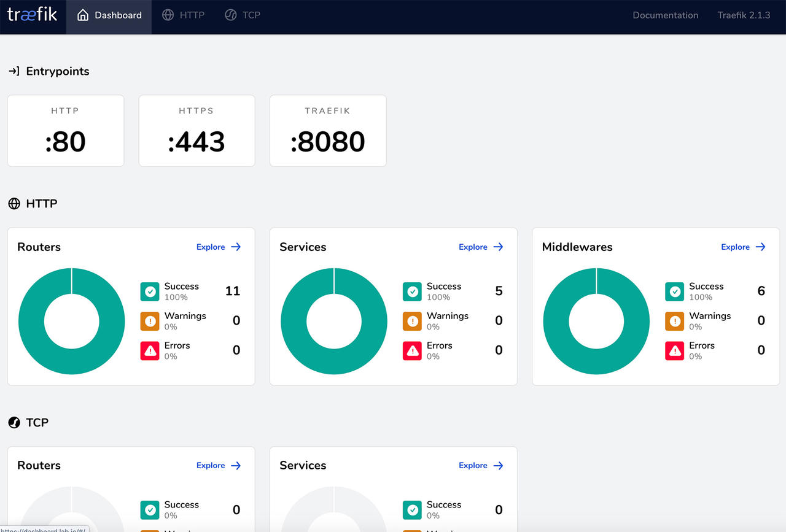Open the Documentation link
The height and width of the screenshot is (532, 786).
coord(666,15)
